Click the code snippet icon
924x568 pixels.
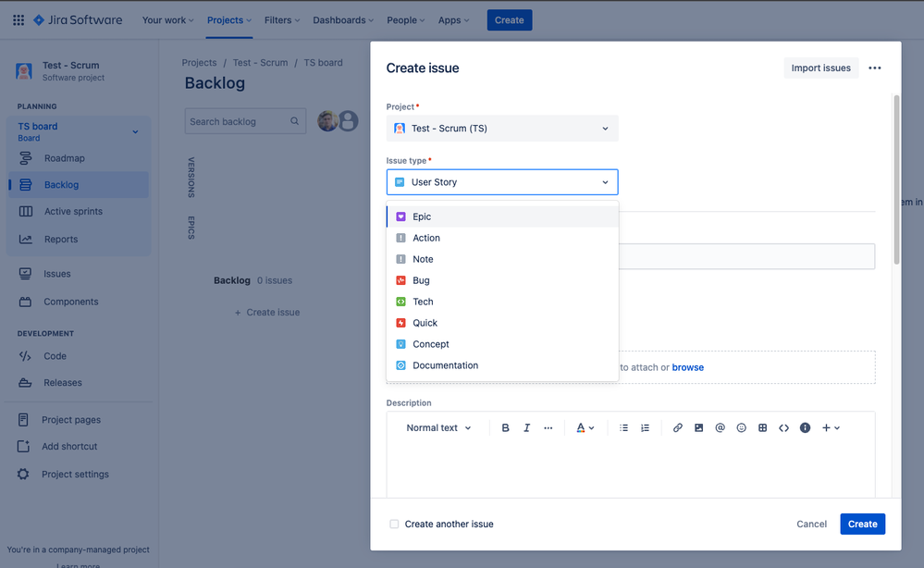pyautogui.click(x=783, y=427)
